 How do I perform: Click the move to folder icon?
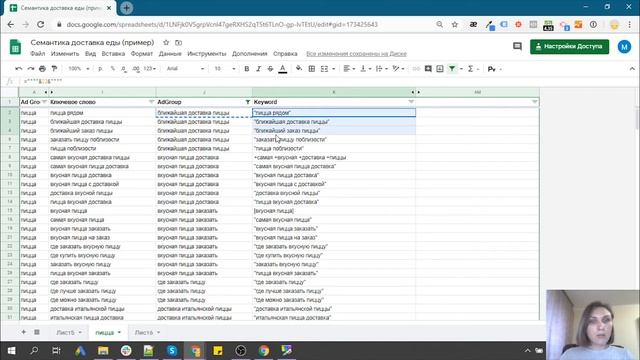click(178, 42)
